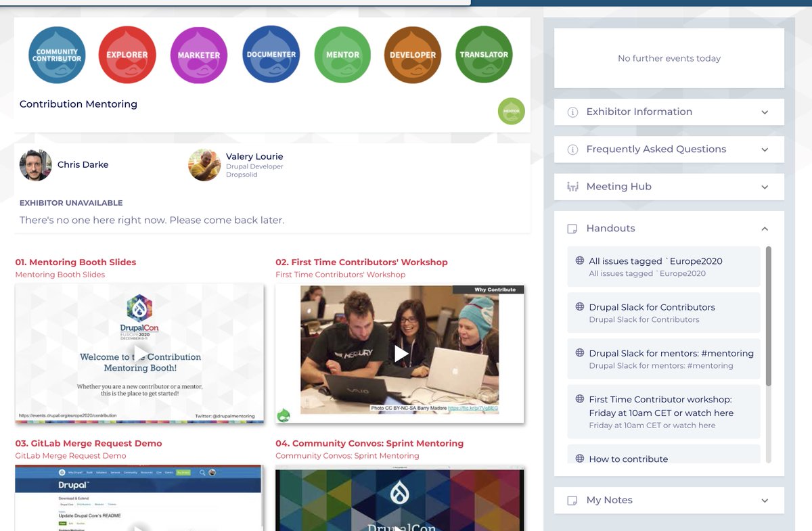The width and height of the screenshot is (812, 531).
Task: Click the EXHIBITOR UNAVAILABLE label
Action: 71,203
